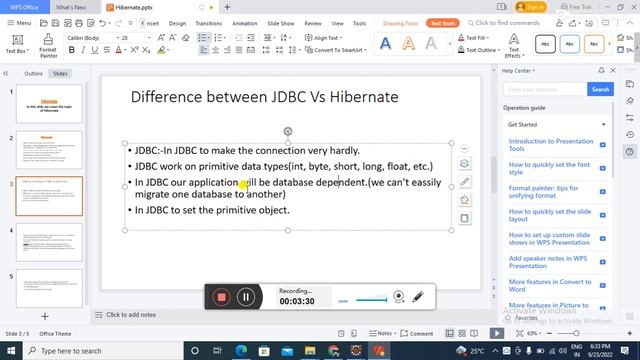Open the Review tab
This screenshot has width=640, height=360.
313,23
